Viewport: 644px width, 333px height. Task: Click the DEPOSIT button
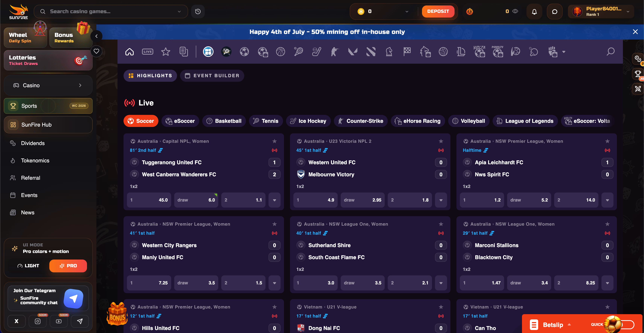click(x=438, y=11)
